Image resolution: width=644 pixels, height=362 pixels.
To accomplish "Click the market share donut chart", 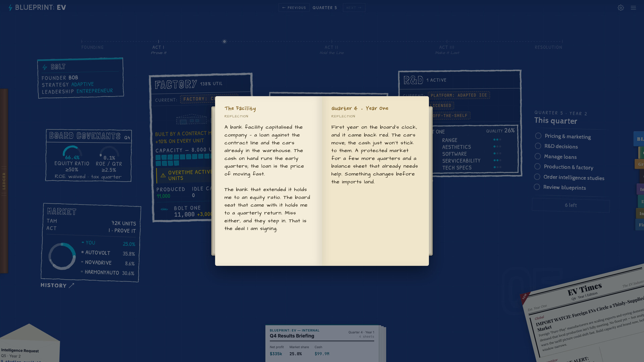I will tap(62, 256).
